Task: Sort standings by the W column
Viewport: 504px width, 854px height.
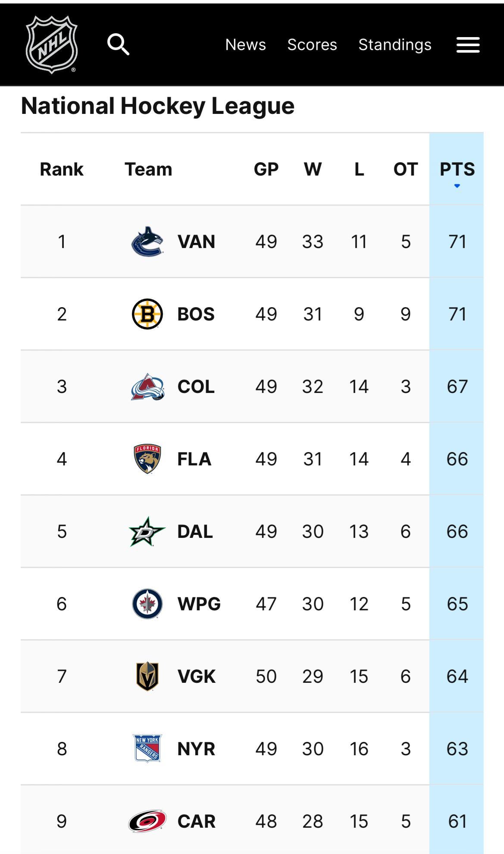Action: pyautogui.click(x=313, y=170)
